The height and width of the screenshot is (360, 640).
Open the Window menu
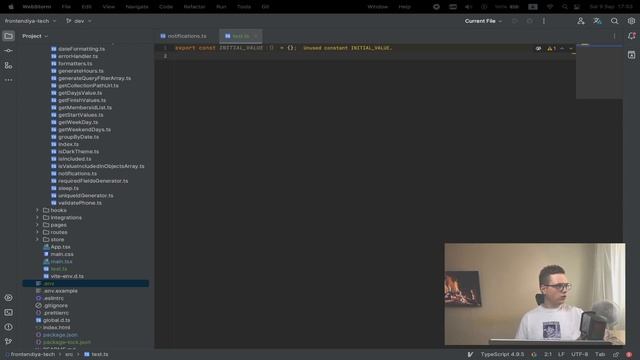378,7
